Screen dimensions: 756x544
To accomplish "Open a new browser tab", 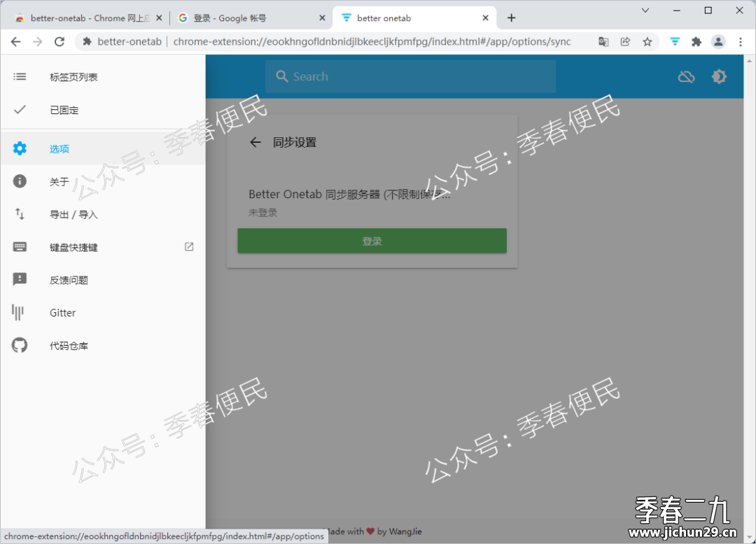I will (511, 18).
